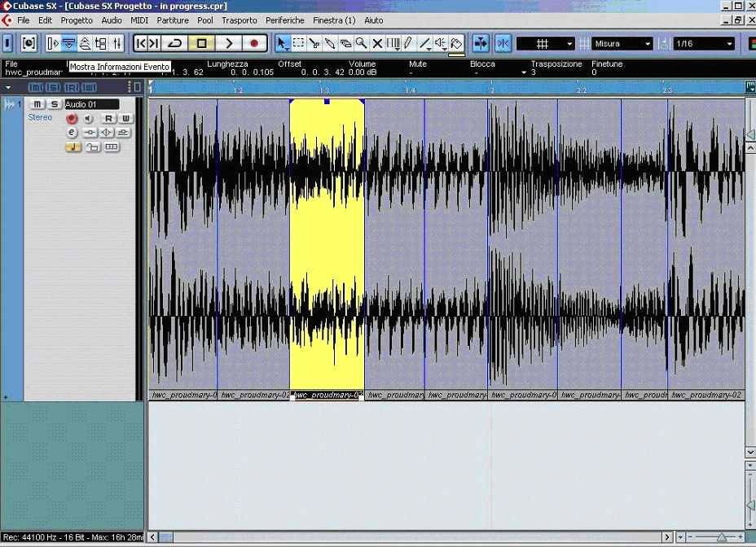Image resolution: width=756 pixels, height=547 pixels.
Task: Solo the Audio 01 track
Action: click(x=55, y=104)
